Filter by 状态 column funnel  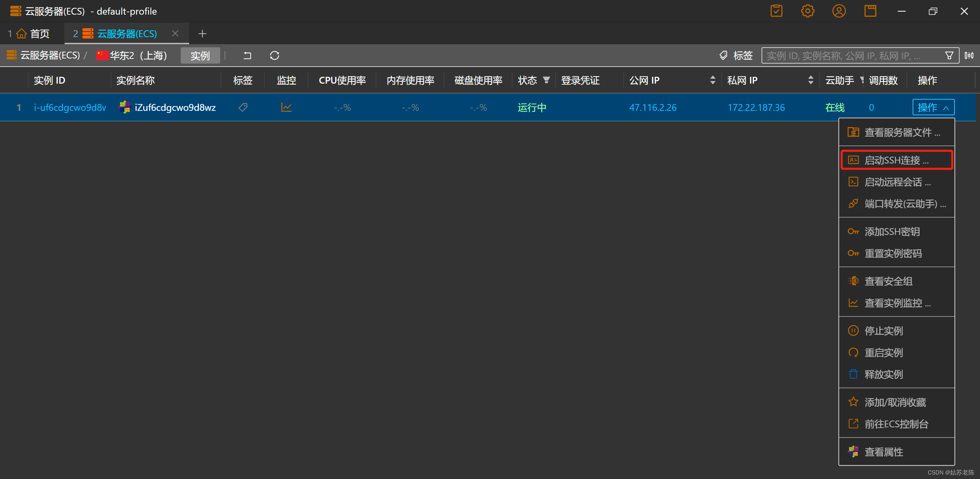pos(546,80)
